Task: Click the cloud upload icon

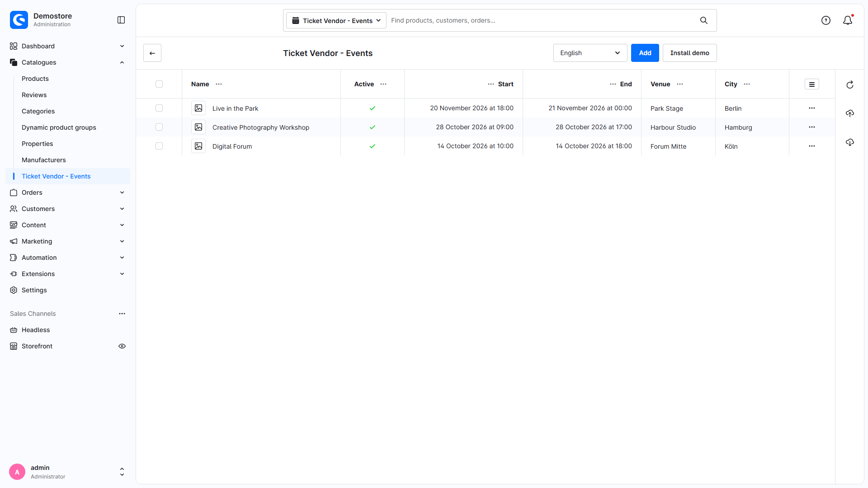Action: tap(850, 113)
